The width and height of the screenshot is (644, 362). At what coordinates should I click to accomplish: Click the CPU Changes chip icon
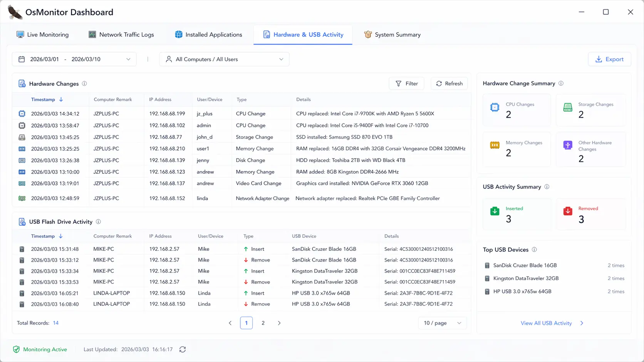coord(495,107)
